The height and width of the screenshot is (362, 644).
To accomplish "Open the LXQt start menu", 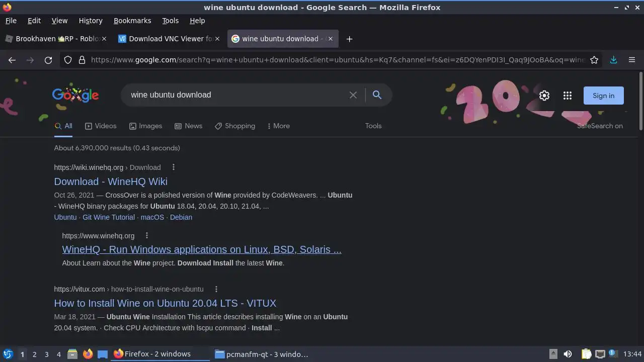I will pos(8,354).
